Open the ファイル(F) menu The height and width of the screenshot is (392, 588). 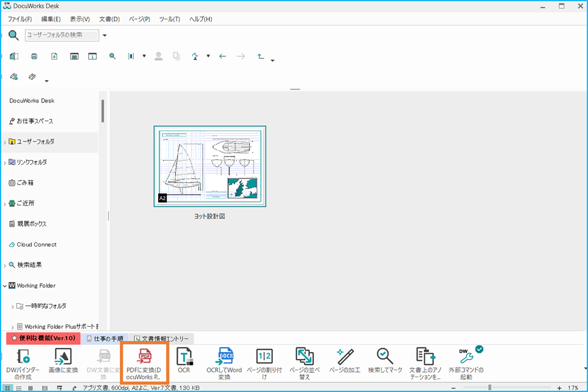[20, 19]
